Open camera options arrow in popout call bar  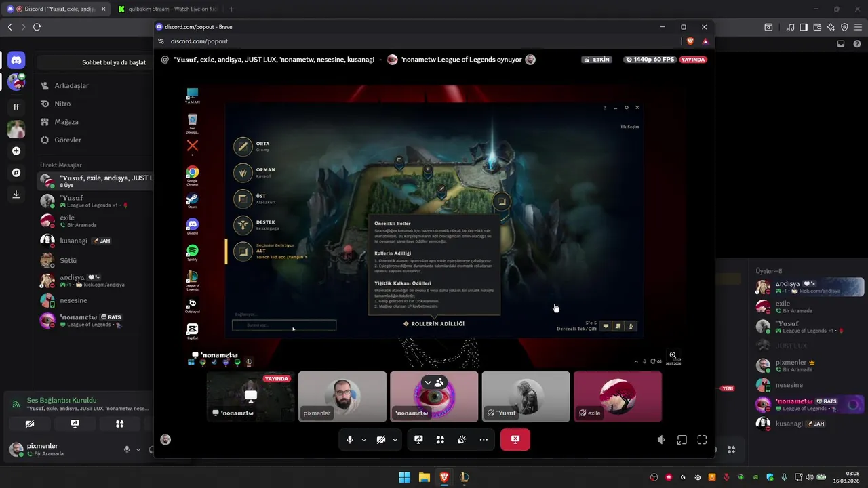click(395, 440)
